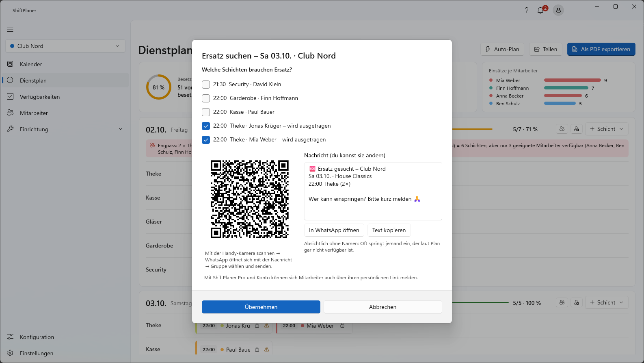
Task: Click the people icon button for 02.10. Freitag
Action: [562, 129]
